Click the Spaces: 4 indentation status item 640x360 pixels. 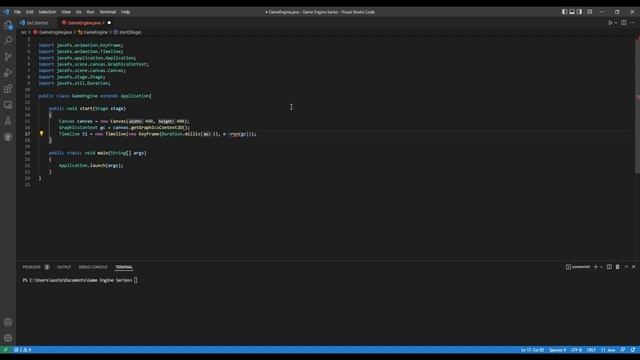point(557,350)
